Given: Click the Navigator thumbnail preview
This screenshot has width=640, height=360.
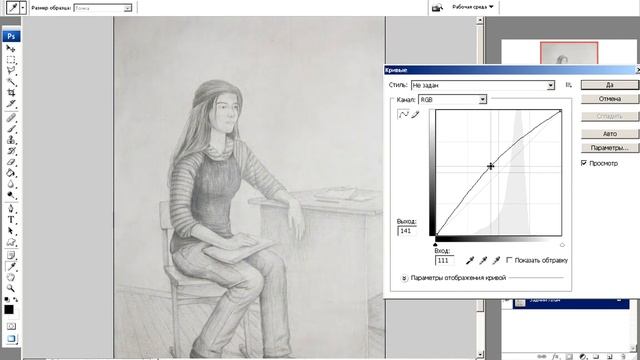Looking at the screenshot, I should (569, 53).
